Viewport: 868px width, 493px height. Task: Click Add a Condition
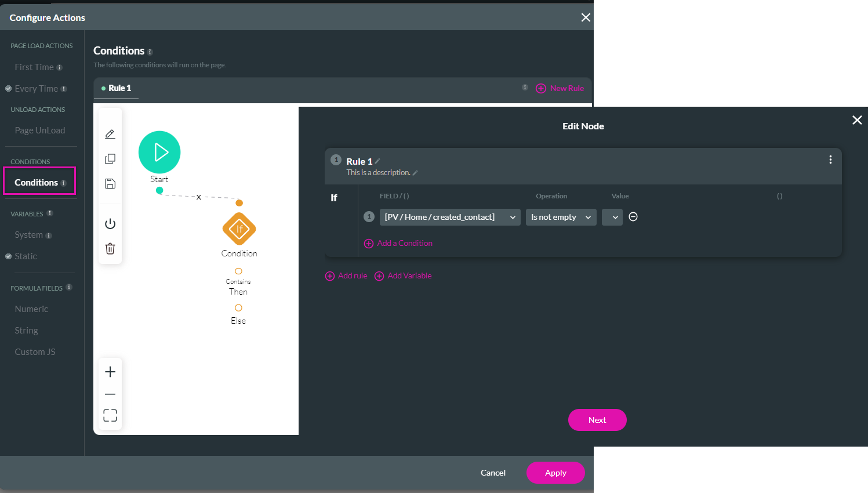pyautogui.click(x=398, y=243)
